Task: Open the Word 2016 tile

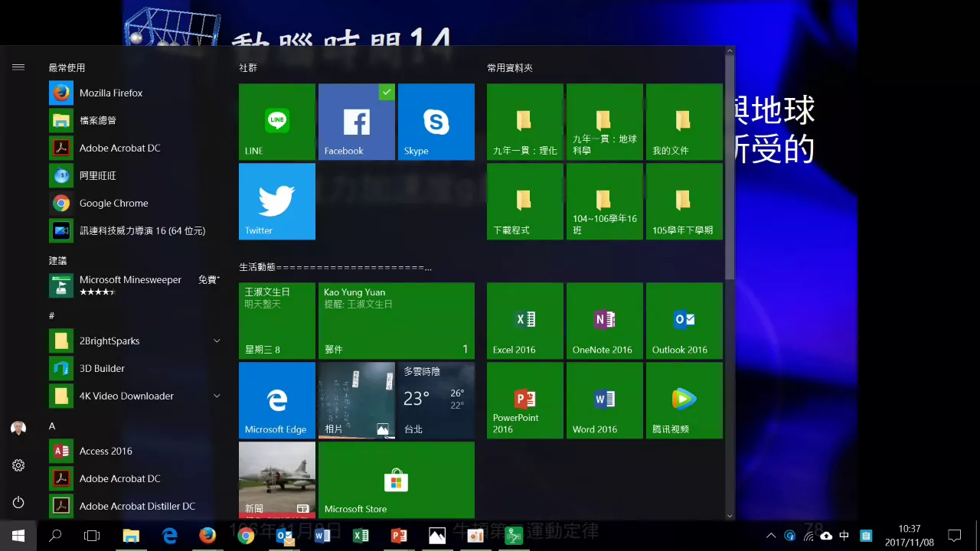Action: (x=605, y=400)
